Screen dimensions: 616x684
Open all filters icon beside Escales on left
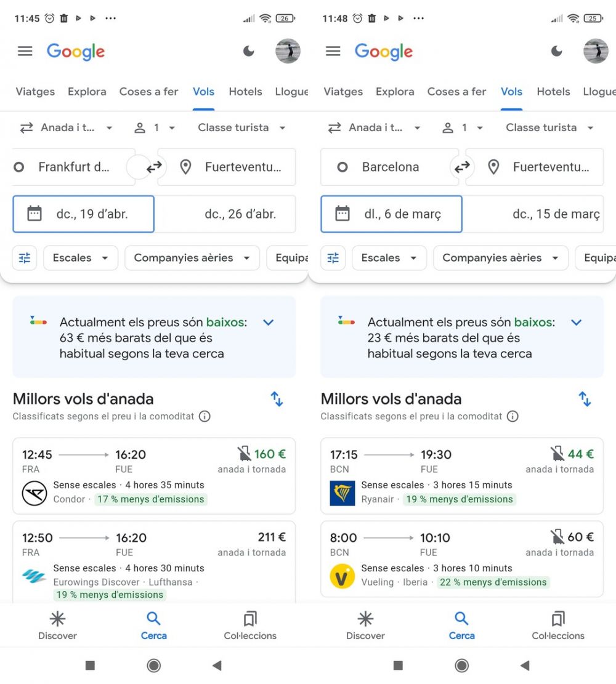point(25,258)
